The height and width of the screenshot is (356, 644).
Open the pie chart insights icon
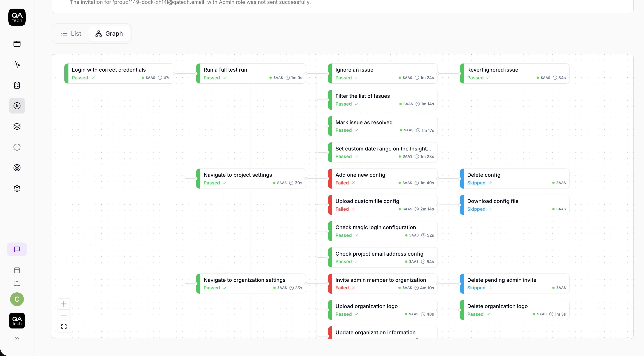pyautogui.click(x=17, y=147)
